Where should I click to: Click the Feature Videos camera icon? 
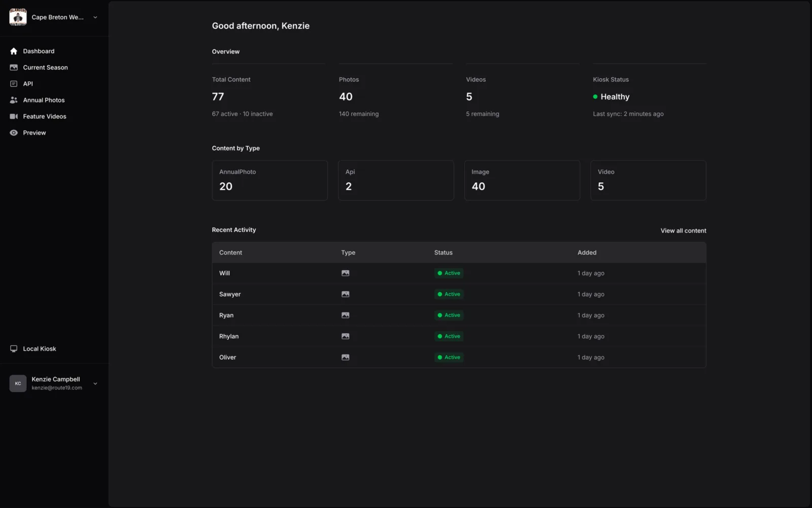[14, 116]
